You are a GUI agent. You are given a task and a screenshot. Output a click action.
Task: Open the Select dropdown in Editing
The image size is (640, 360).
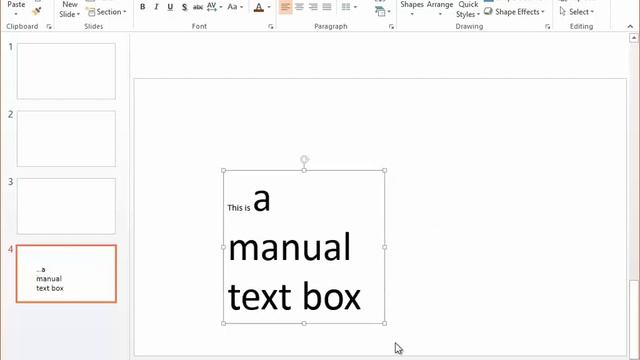pyautogui.click(x=576, y=12)
